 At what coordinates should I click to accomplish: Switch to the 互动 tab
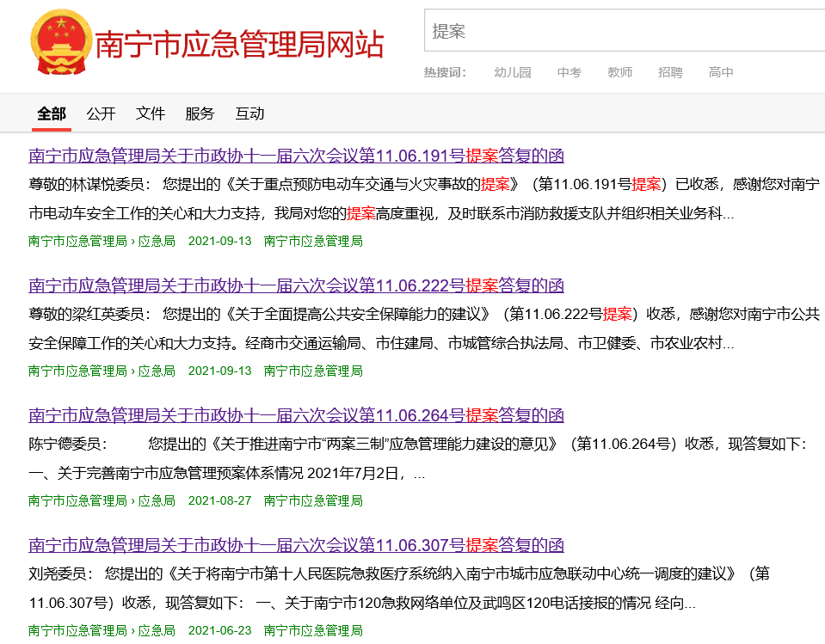[249, 113]
